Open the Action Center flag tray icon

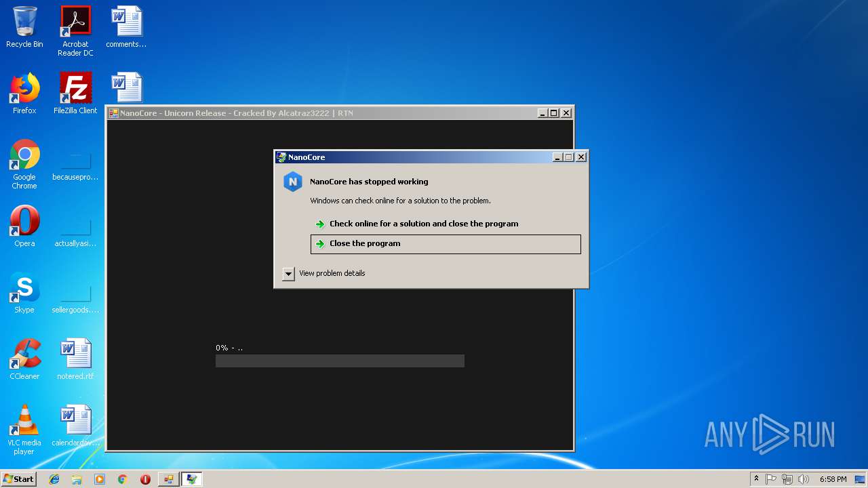pyautogui.click(x=771, y=479)
